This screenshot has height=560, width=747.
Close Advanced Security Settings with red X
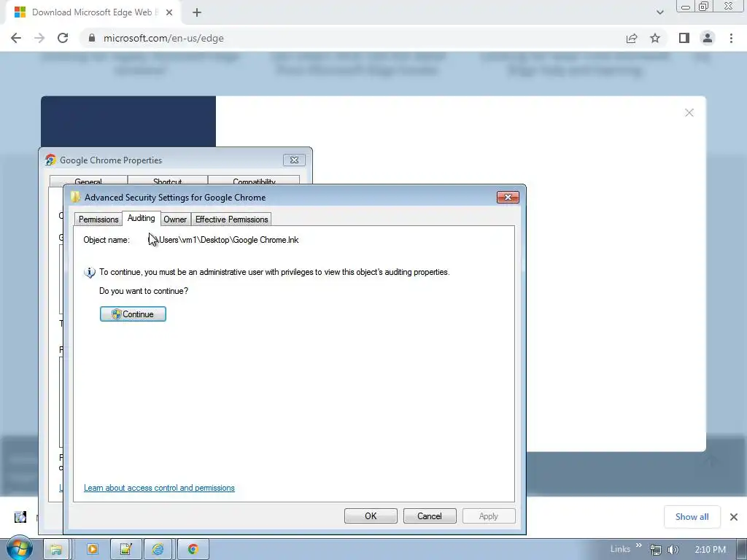(508, 197)
